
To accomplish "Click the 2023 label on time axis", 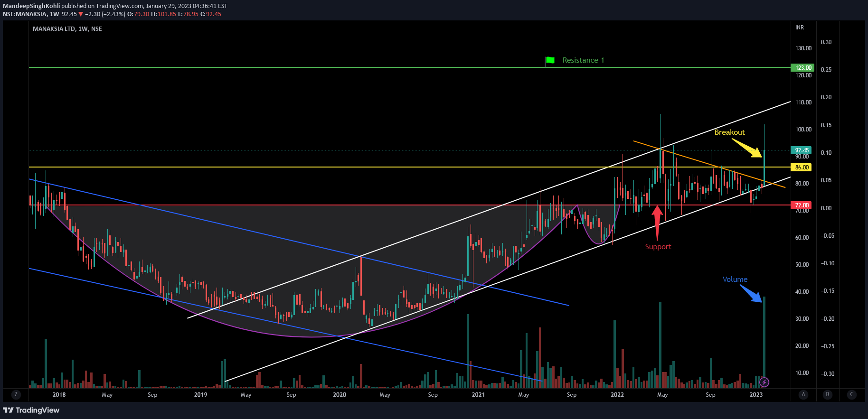I will point(756,395).
